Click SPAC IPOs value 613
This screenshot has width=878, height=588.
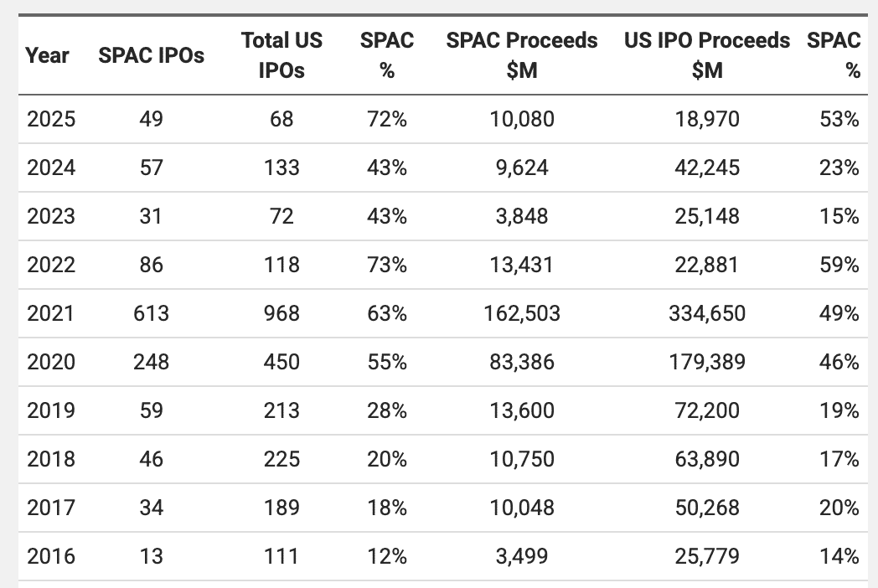[152, 313]
